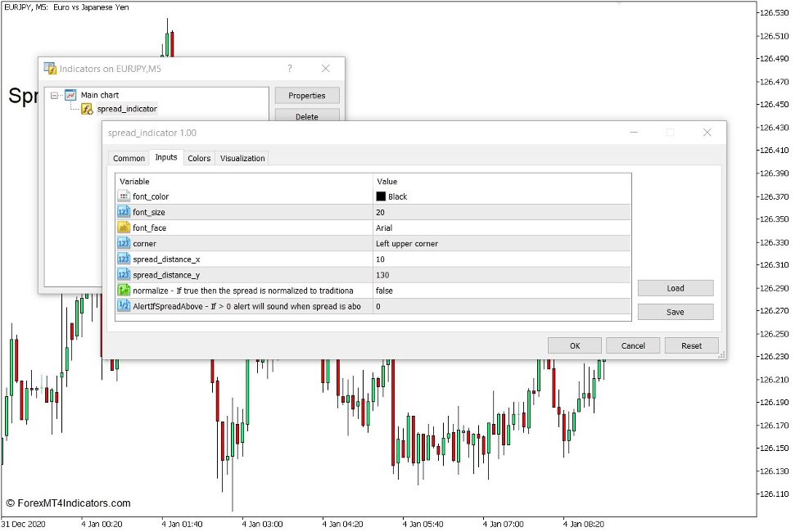Switch to the Colors tab
The image size is (800, 532).
198,157
